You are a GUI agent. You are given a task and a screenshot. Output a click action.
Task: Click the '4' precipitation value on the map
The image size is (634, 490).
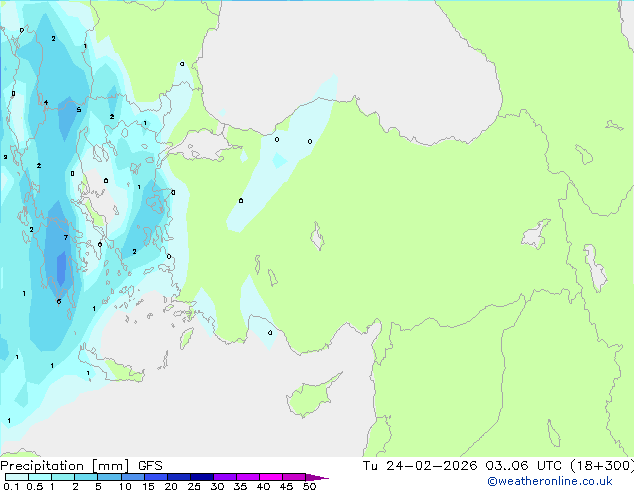click(46, 103)
